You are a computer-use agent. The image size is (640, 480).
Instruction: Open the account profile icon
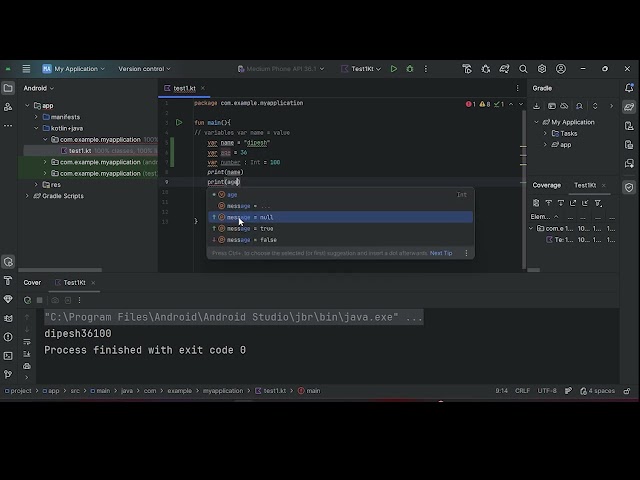(x=561, y=69)
